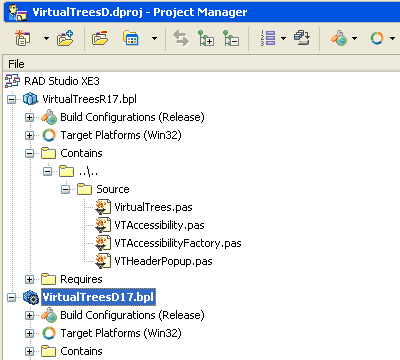Image resolution: width=400 pixels, height=360 pixels.
Task: Open the dropdown arrow beside Build Configurations icon
Action: pyautogui.click(x=354, y=38)
